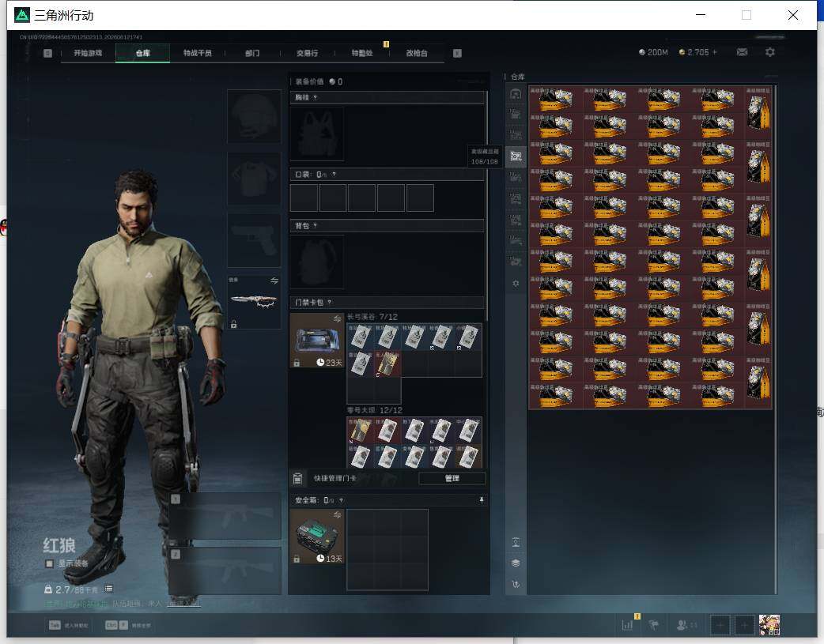Screen dimensions: 824x644
Task: Open the mail envelope icon
Action: tap(742, 52)
